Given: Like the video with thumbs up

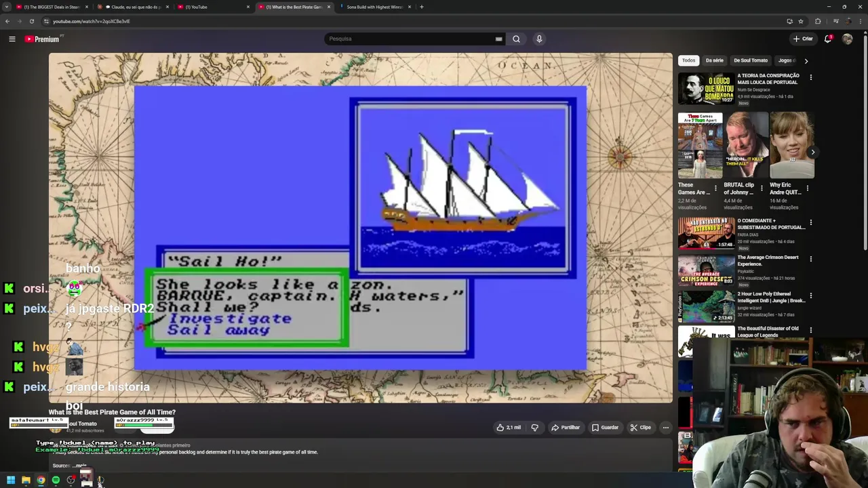Looking at the screenshot, I should coord(509,428).
